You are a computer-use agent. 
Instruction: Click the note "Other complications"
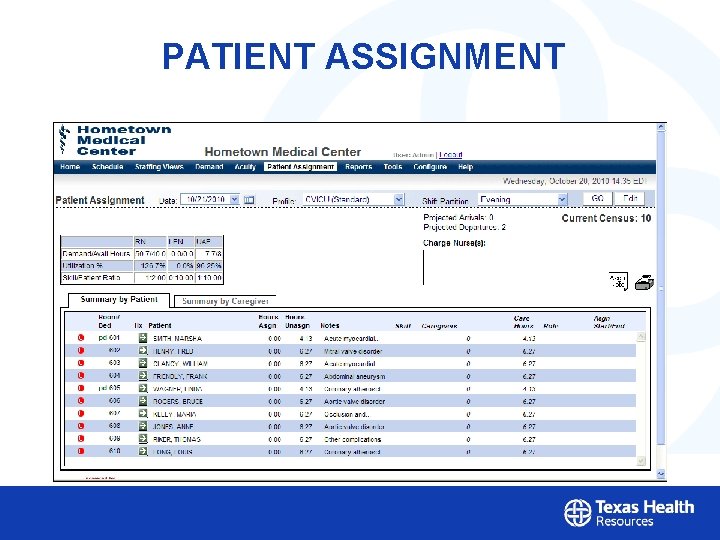coord(352,439)
